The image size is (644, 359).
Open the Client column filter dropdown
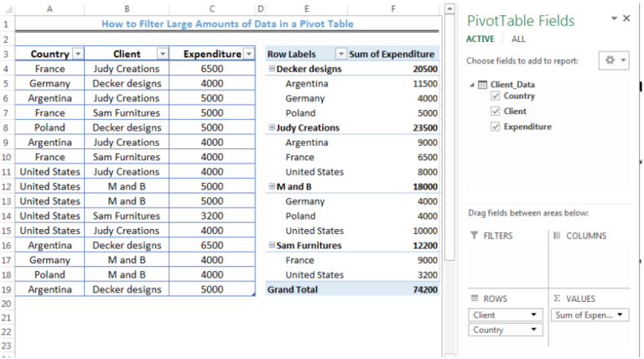coord(163,54)
